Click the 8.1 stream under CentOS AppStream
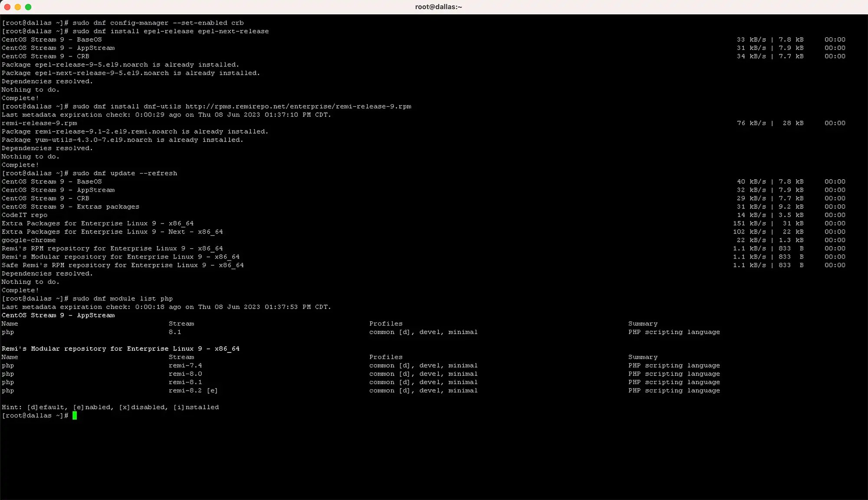Screen dimensions: 868x500 pos(175,332)
